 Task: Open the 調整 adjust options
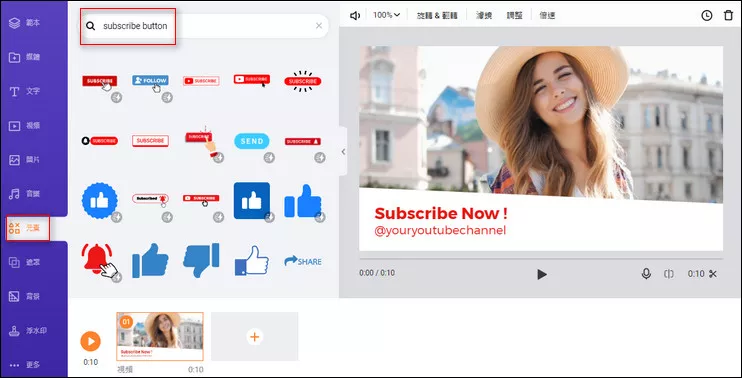pyautogui.click(x=515, y=15)
